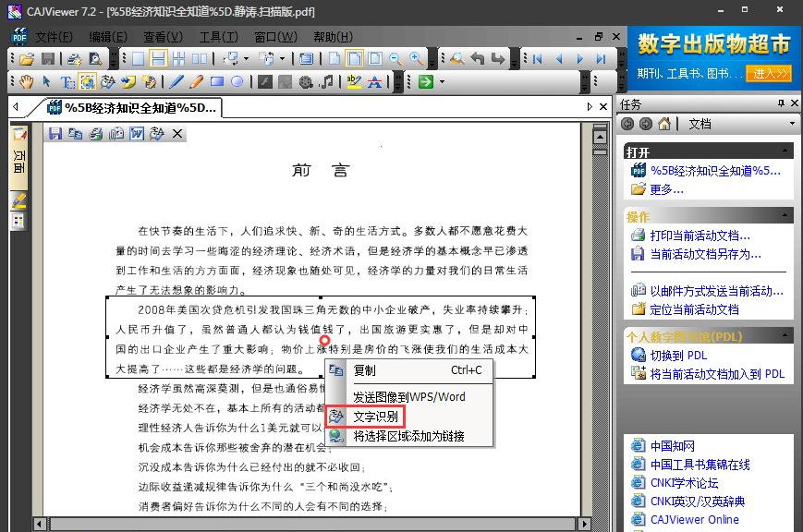Click the highlighter annotation side panel icon
Screen dimensions: 803x532
coord(19,200)
